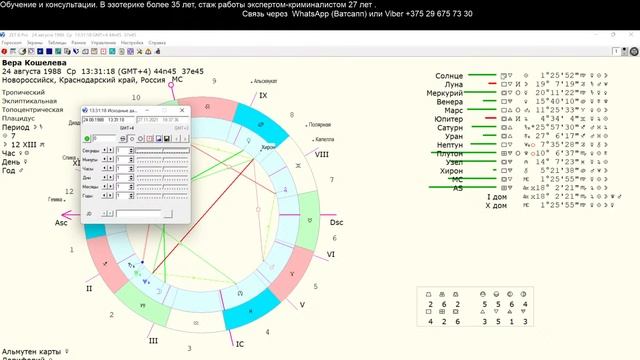This screenshot has height=360, width=640.
Task: Open the Таблицы menu
Action: point(57,42)
